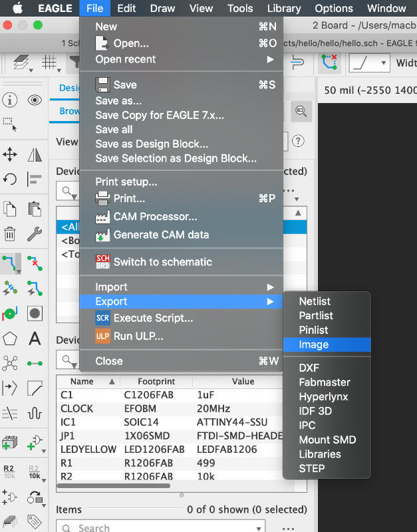Select the LEDYELLOW row in table
The width and height of the screenshot is (417, 532).
coord(170,450)
